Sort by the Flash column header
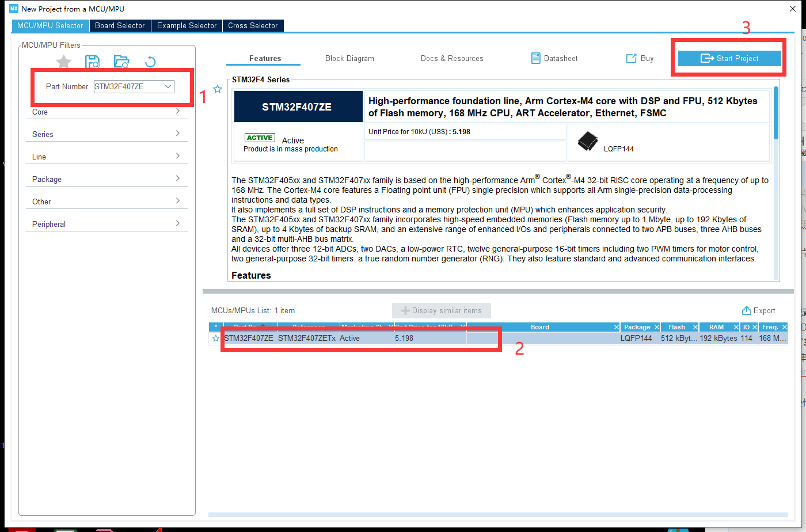This screenshot has width=806, height=532. coord(676,327)
